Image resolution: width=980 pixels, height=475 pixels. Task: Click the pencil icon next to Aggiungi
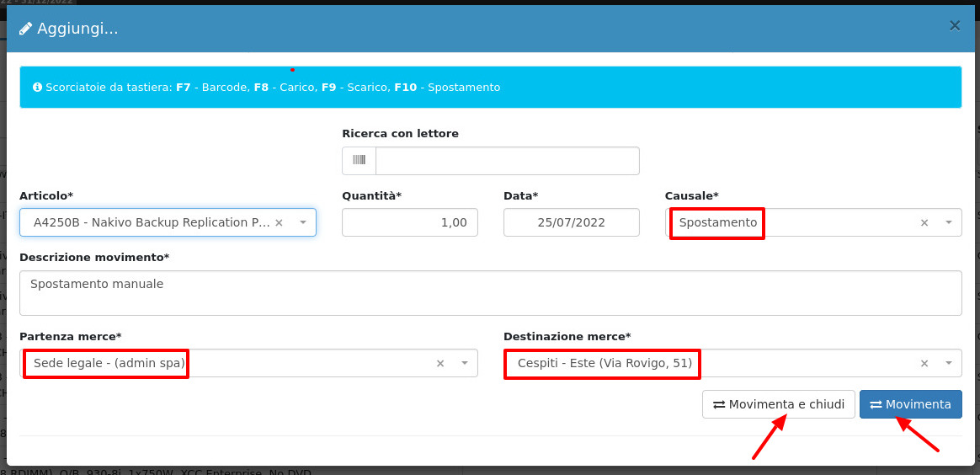tap(26, 29)
